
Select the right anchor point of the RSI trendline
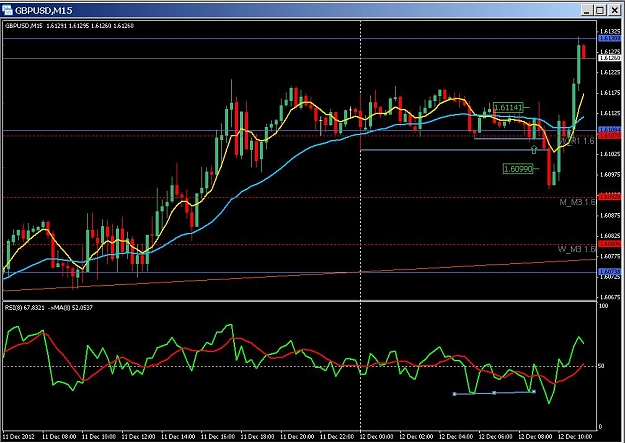click(x=534, y=392)
